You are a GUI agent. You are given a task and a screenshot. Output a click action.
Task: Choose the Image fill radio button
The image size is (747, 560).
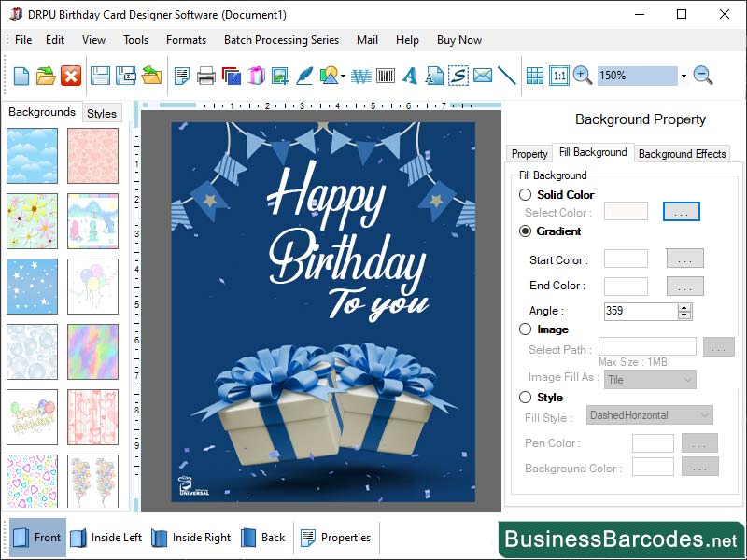525,329
